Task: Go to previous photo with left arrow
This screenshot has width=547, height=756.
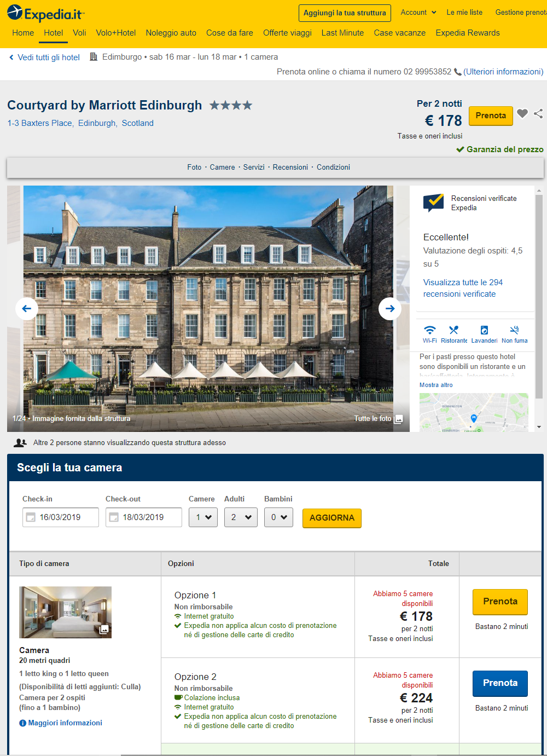Action: click(x=27, y=309)
